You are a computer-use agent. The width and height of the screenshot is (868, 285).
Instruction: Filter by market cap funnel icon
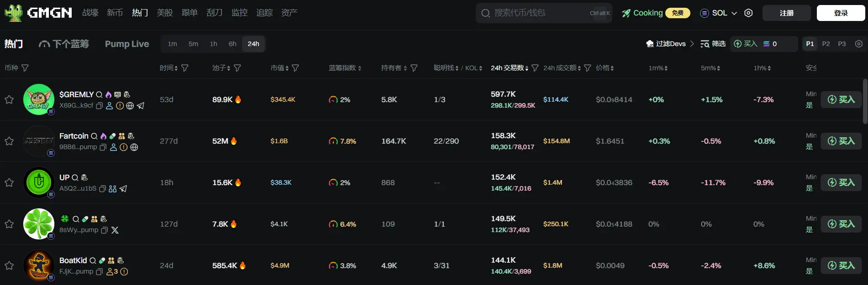tap(295, 68)
